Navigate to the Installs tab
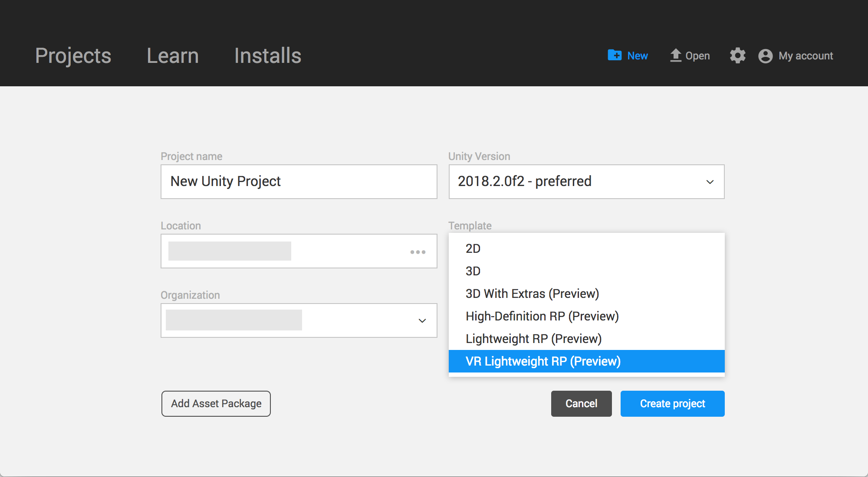Image resolution: width=868 pixels, height=477 pixels. [x=267, y=55]
